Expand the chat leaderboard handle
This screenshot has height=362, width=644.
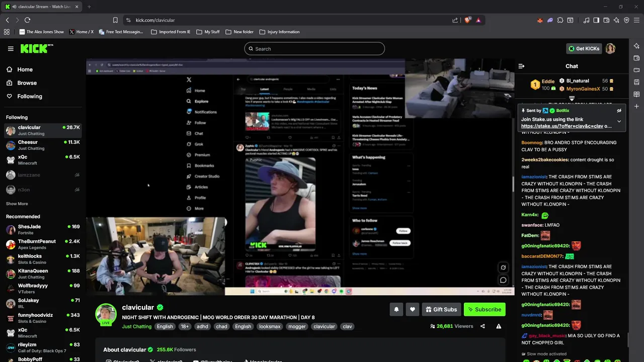(x=572, y=99)
